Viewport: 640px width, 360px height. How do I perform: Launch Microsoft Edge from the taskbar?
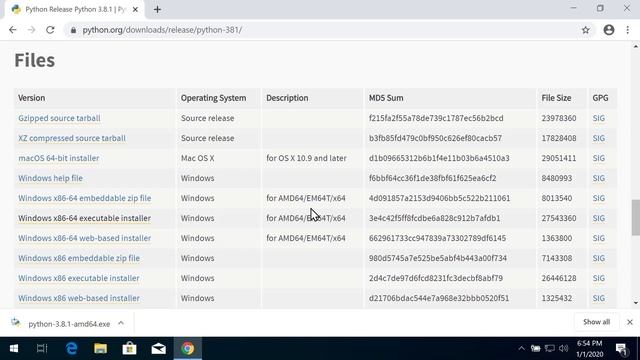click(x=72, y=349)
